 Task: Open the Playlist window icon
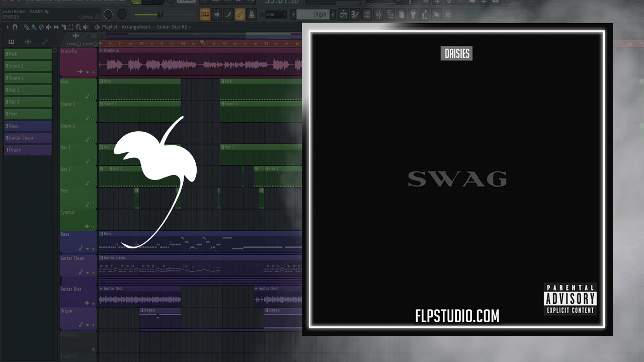click(344, 15)
